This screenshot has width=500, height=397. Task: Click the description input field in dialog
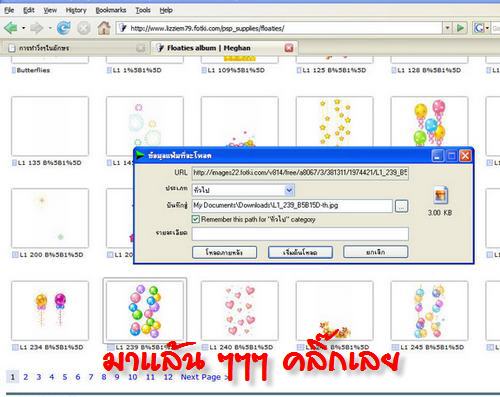pos(300,234)
